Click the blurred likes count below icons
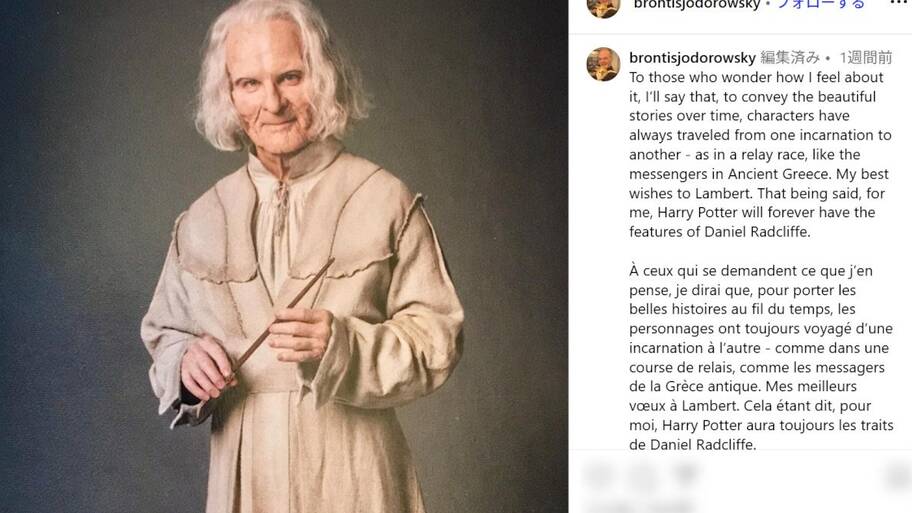Viewport: 912px width, 513px height. [x=639, y=506]
